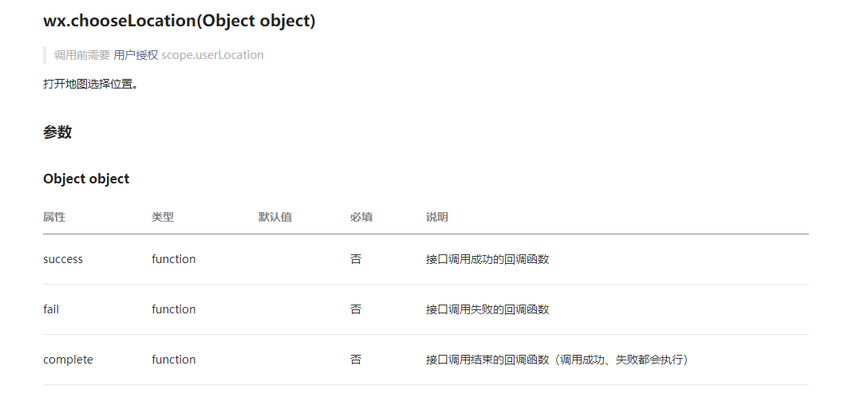Image resolution: width=868 pixels, height=413 pixels.
Task: Select the complete property cell
Action: point(68,360)
